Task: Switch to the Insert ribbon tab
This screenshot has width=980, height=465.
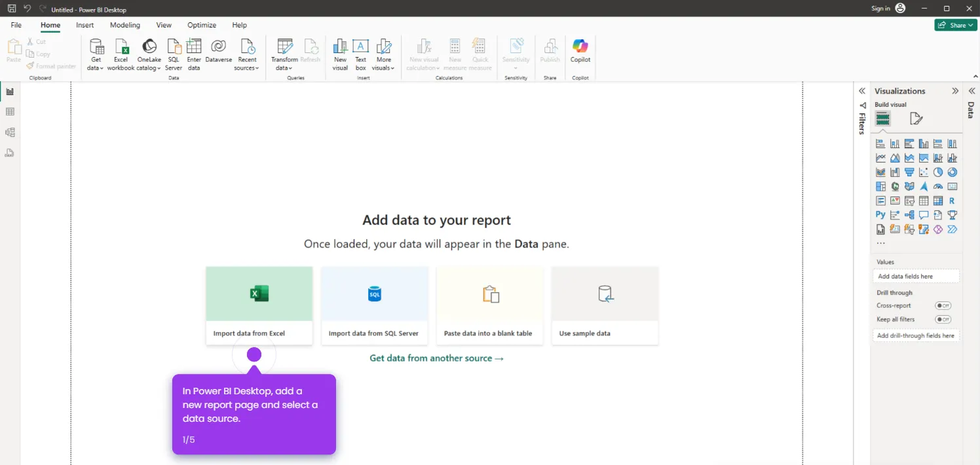Action: 85,25
